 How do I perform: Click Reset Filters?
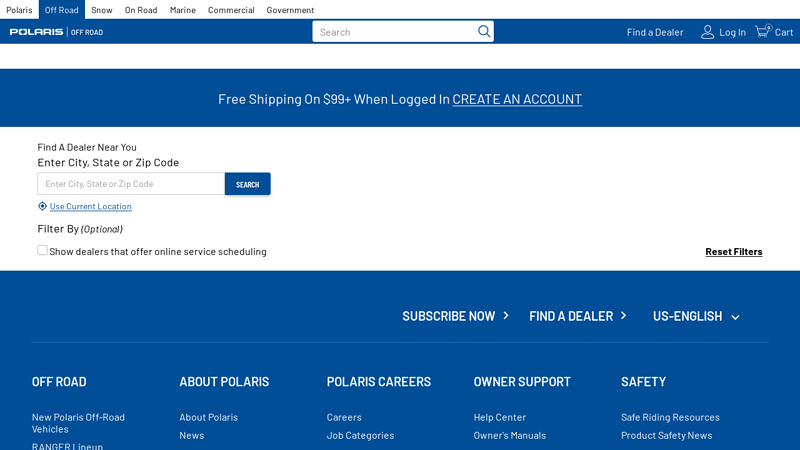[x=733, y=251]
